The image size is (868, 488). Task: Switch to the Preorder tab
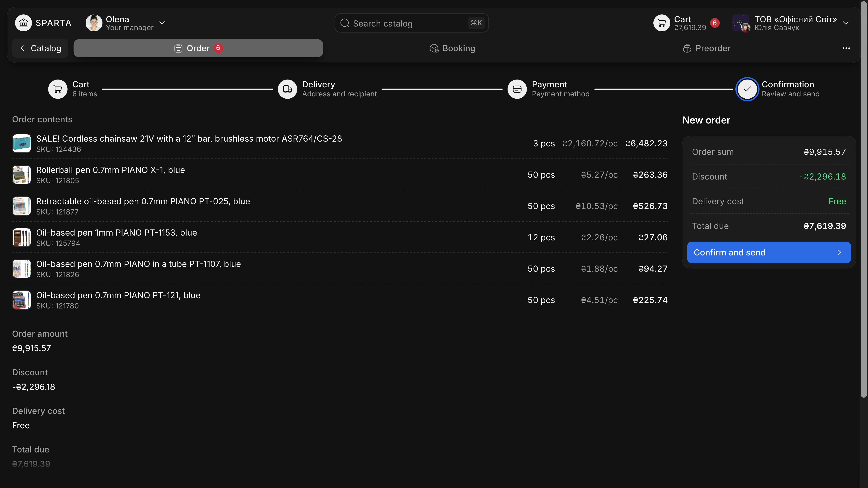[706, 48]
